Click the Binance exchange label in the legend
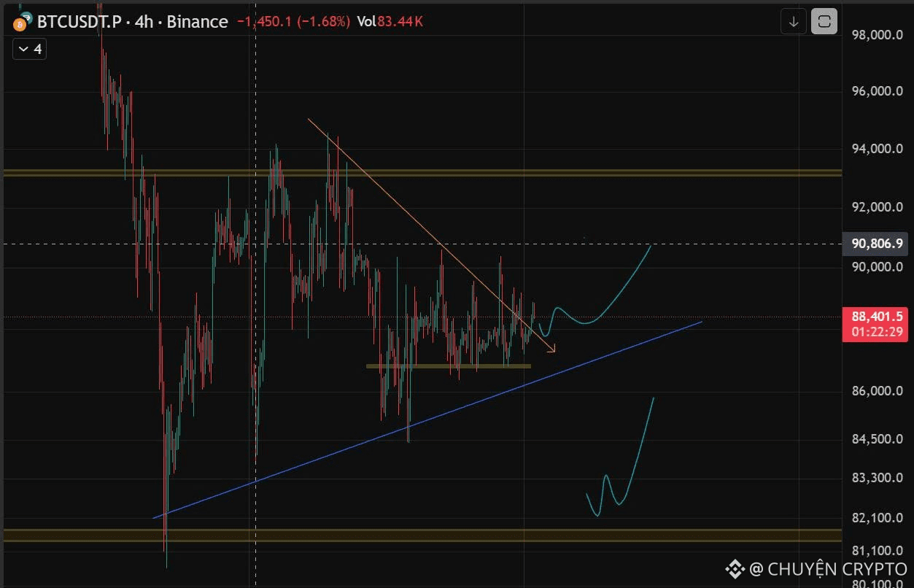The width and height of the screenshot is (914, 588). point(197,22)
